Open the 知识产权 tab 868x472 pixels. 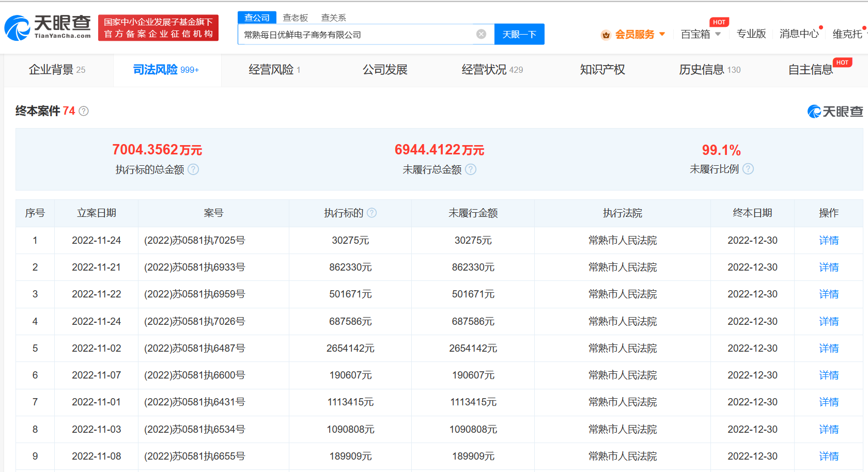click(x=602, y=70)
